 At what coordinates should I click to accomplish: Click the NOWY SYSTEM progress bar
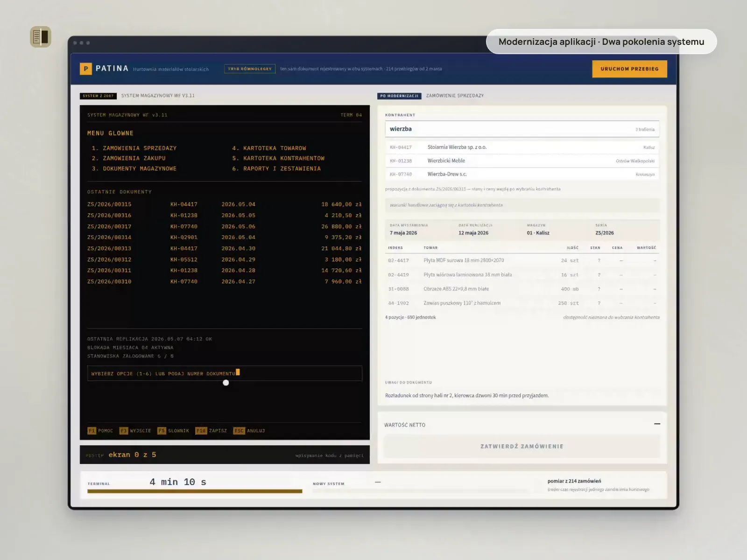(420, 491)
